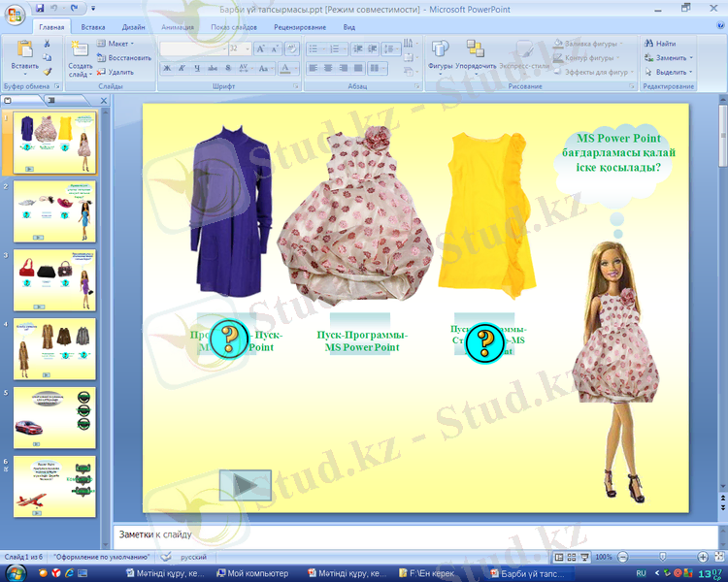728x582 pixels.
Task: Open the Макет layout dropdown
Action: [116, 44]
